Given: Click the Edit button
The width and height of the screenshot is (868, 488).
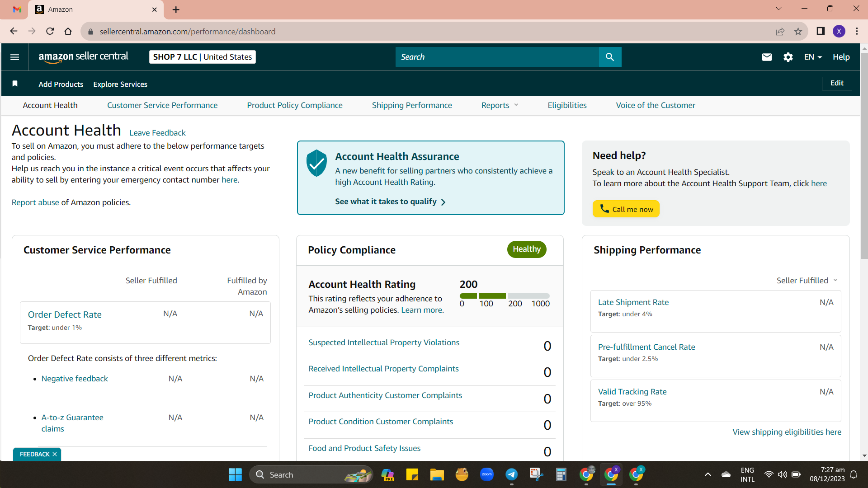Looking at the screenshot, I should pos(837,83).
